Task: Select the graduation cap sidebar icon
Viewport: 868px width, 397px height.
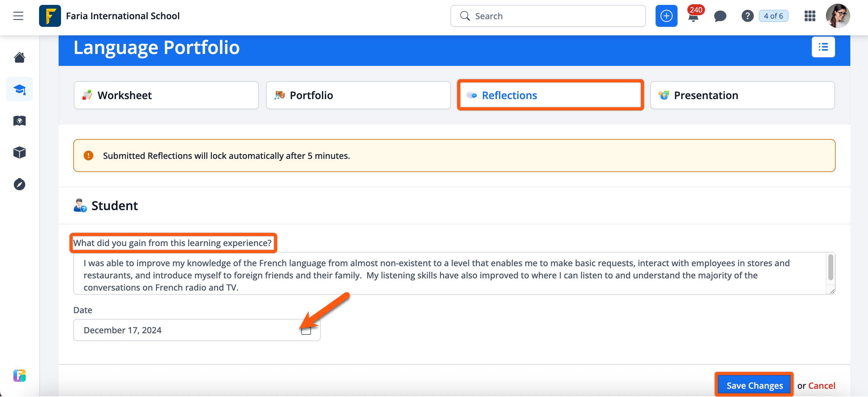Action: click(x=20, y=89)
